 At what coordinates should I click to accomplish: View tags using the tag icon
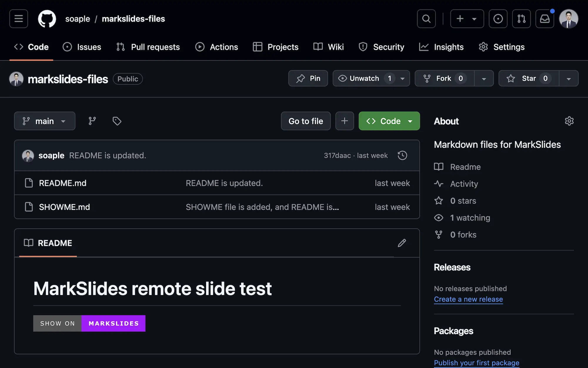click(117, 121)
